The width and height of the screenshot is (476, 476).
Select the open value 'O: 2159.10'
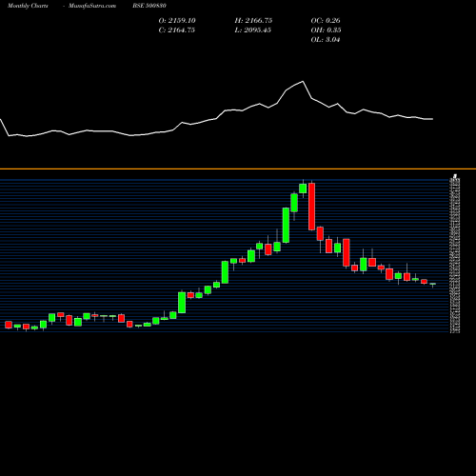pyautogui.click(x=177, y=21)
